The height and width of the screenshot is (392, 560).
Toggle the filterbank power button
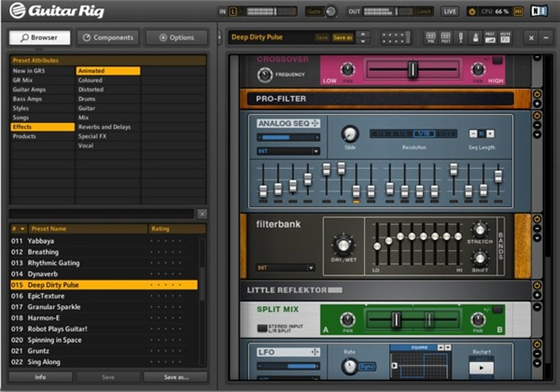pos(537,218)
